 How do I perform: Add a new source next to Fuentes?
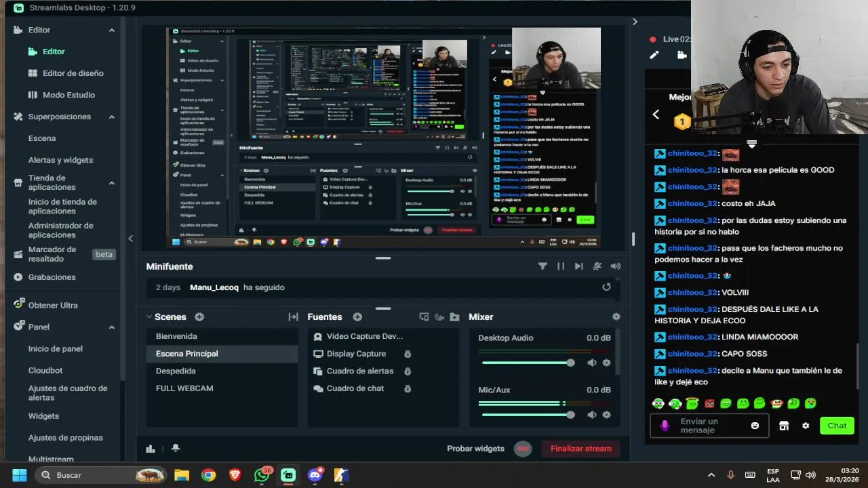[357, 317]
